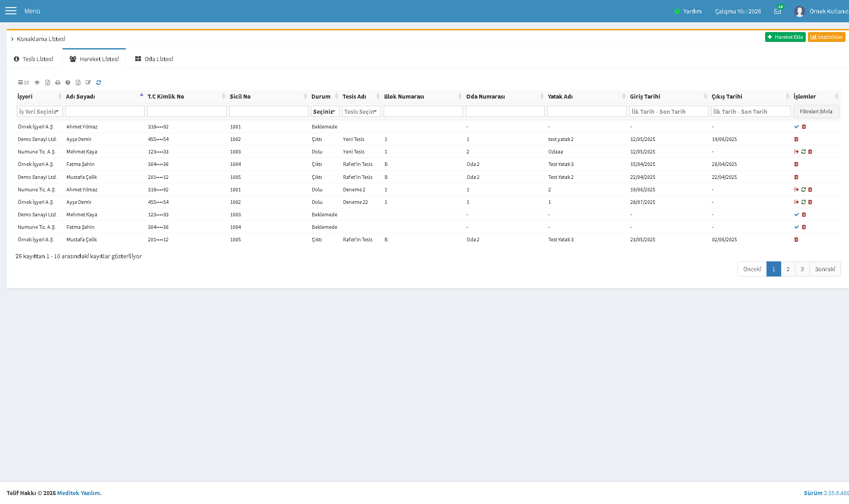Delete Ayşe Demir's Yeni Tesis record
Image resolution: width=849 pixels, height=504 pixels.
point(796,139)
